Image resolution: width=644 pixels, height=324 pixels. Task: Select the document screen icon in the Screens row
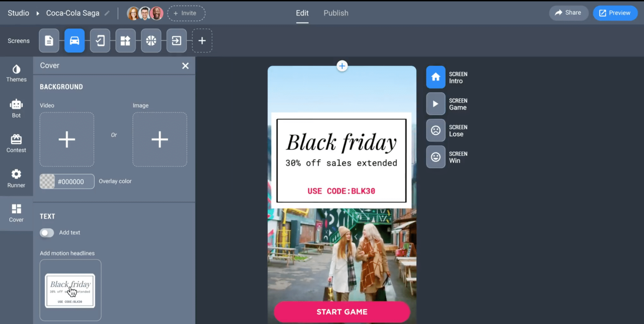pyautogui.click(x=49, y=41)
